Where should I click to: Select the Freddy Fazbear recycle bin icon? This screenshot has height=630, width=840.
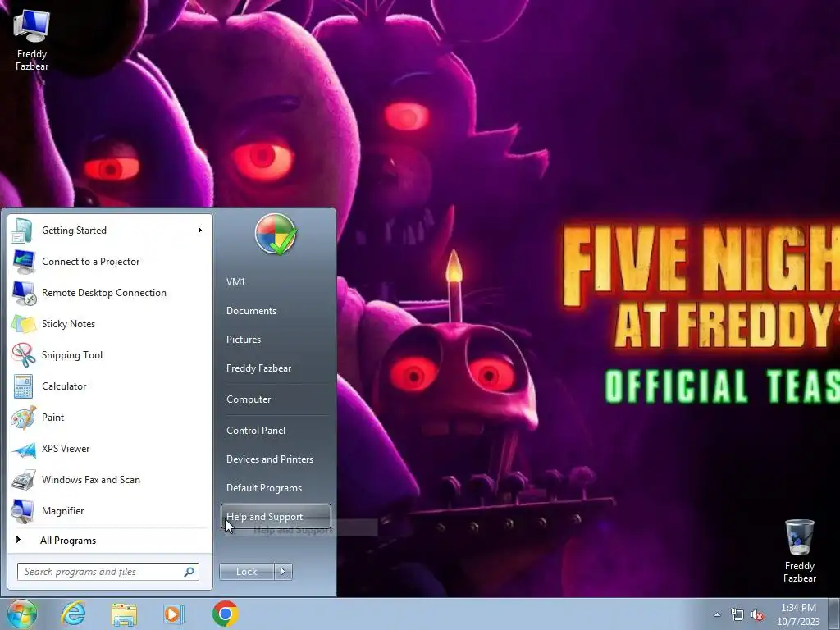[x=799, y=550]
